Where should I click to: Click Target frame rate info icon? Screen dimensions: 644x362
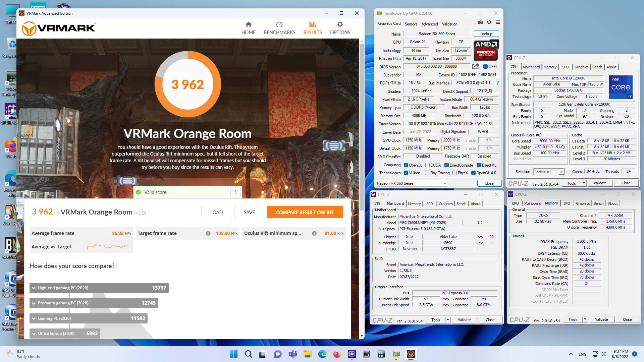(208, 233)
